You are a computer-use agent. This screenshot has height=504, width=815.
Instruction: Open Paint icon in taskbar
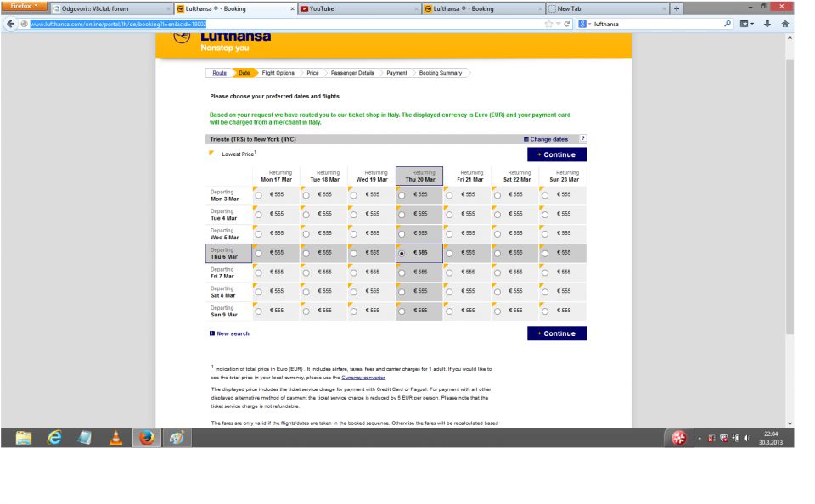tap(177, 438)
